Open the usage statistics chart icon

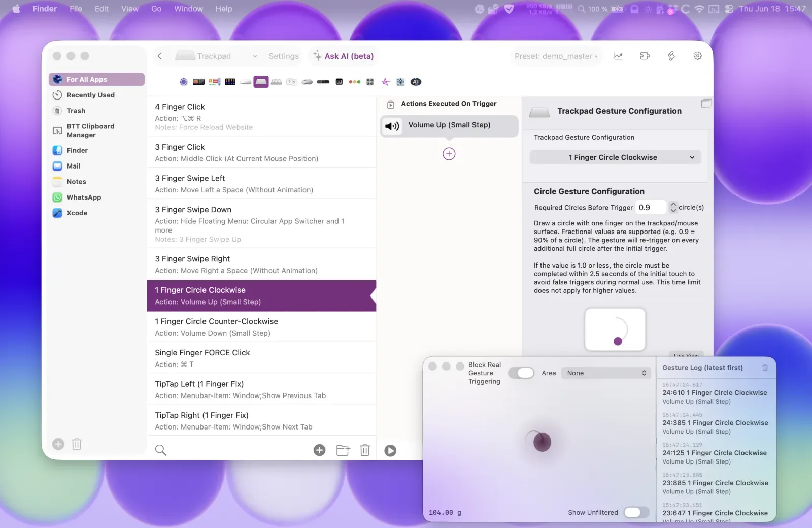(x=618, y=56)
